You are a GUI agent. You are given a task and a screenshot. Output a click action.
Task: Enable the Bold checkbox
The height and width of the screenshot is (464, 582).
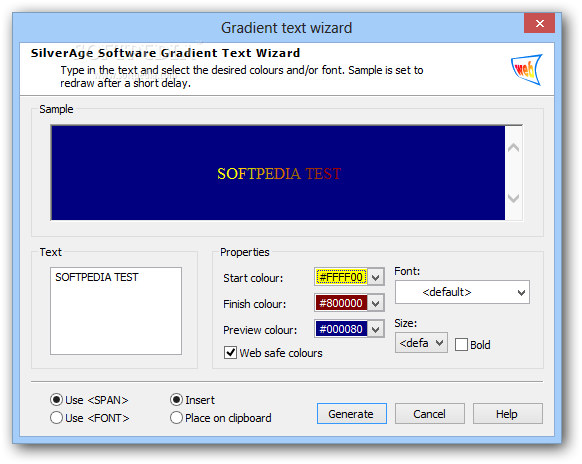[x=461, y=344]
